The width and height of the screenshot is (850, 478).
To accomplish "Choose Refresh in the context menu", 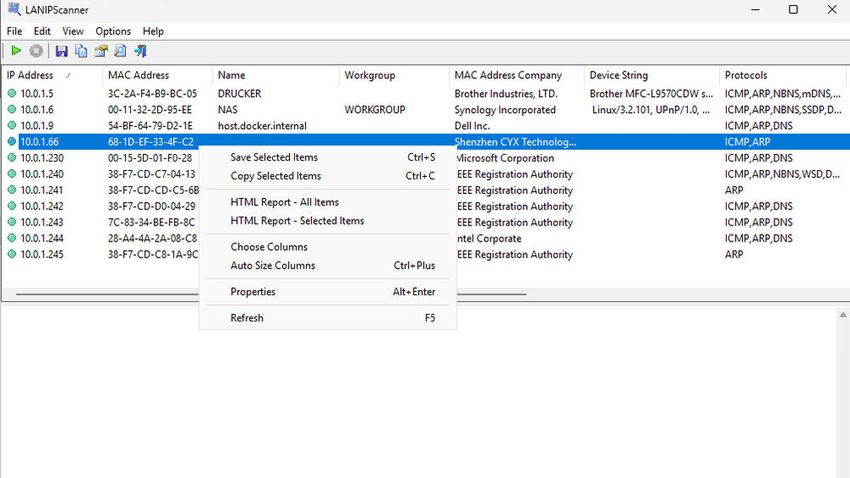I will (328, 318).
